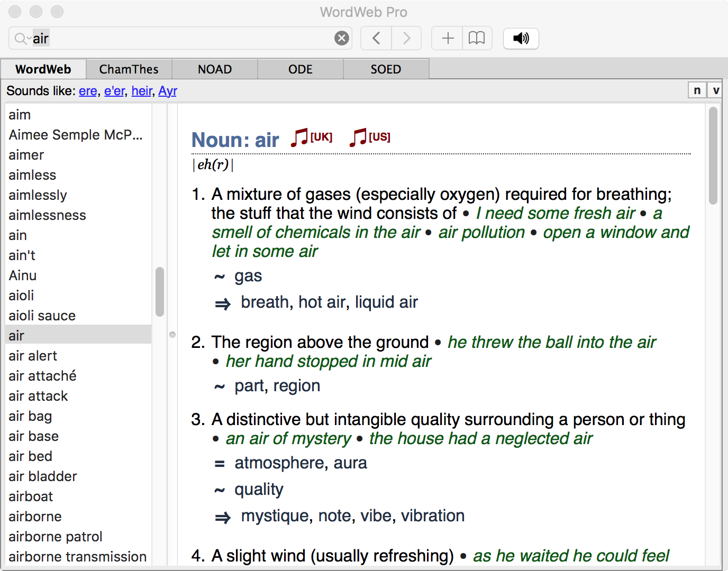Switch to the ChamThes tab

pyautogui.click(x=129, y=69)
